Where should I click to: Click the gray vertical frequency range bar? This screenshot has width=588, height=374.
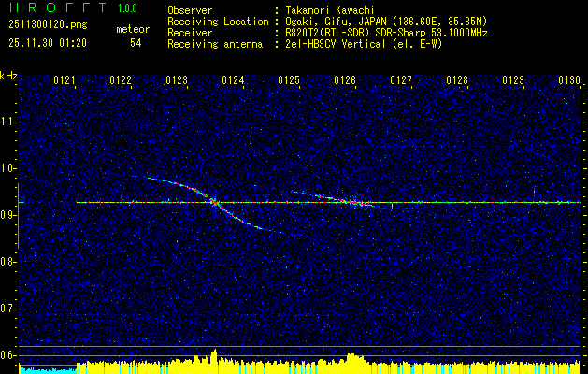(18, 216)
